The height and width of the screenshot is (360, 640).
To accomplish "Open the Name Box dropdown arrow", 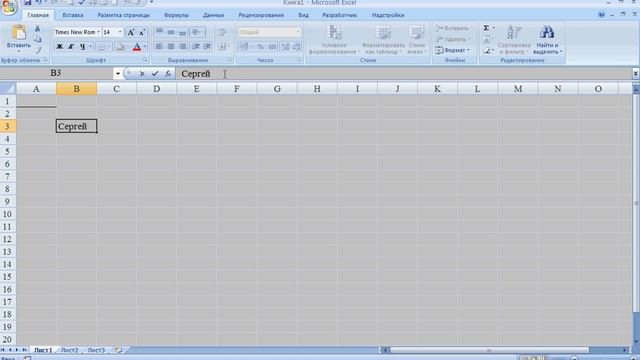I will click(x=118, y=73).
